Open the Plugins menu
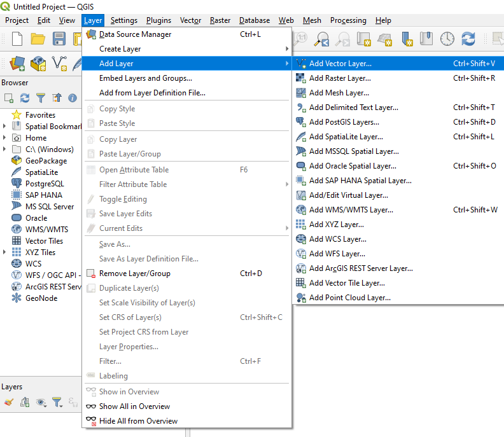This screenshot has width=504, height=437. (158, 20)
